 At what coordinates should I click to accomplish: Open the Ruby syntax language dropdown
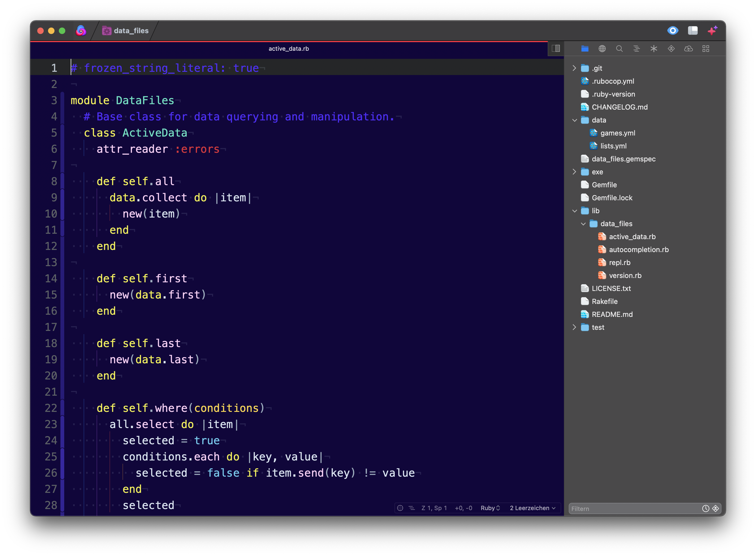click(x=490, y=508)
